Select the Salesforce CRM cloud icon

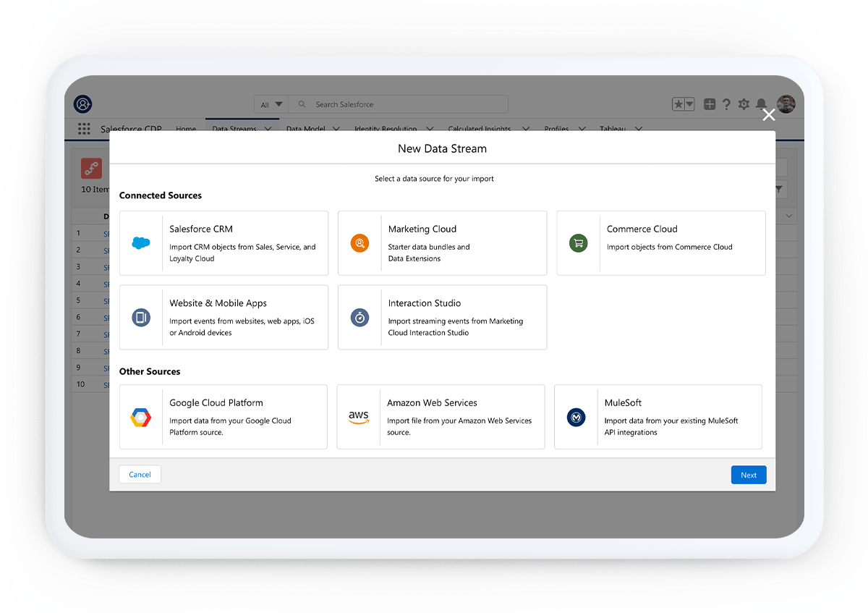[142, 243]
